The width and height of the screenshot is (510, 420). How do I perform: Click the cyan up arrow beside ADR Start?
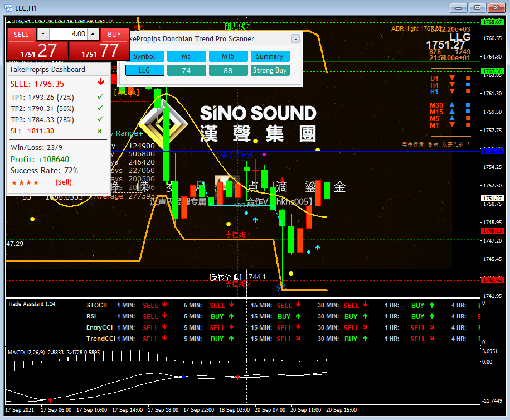click(x=255, y=220)
